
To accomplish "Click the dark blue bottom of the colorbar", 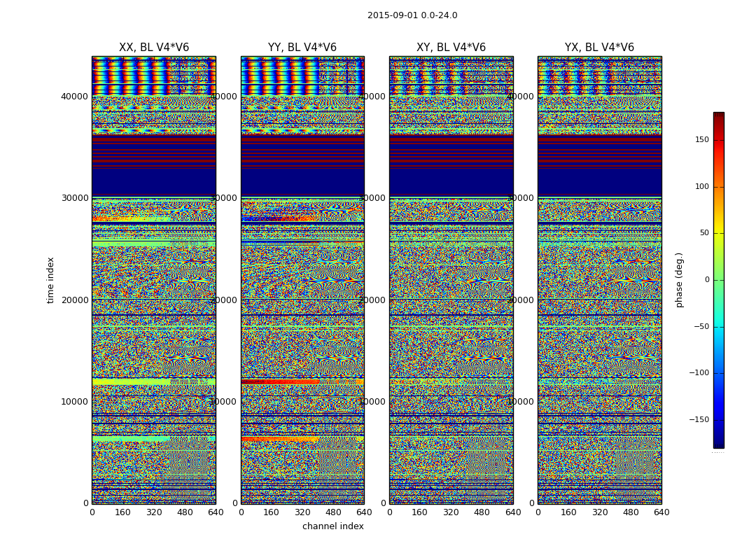I will 718,442.
